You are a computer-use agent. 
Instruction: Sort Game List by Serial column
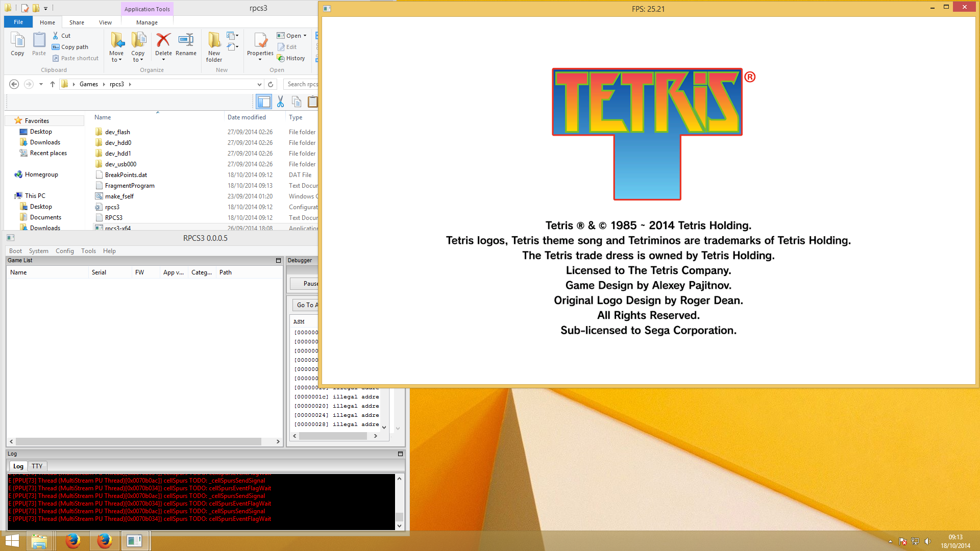(99, 272)
